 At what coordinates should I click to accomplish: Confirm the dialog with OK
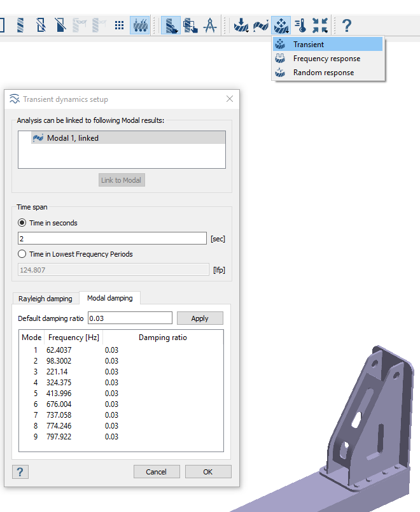pos(208,472)
